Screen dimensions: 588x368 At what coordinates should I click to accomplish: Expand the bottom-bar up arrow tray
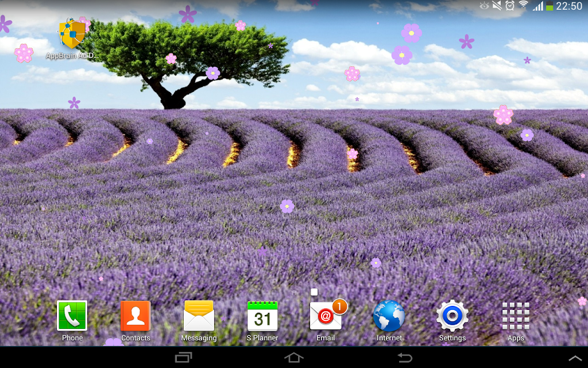[x=574, y=359]
